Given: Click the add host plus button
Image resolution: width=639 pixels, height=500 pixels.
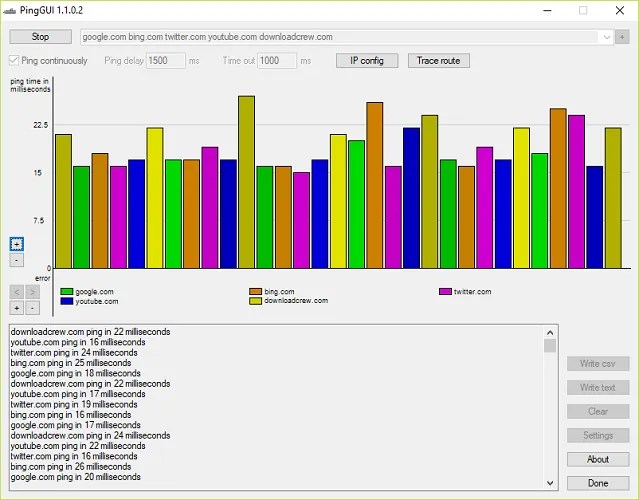Looking at the screenshot, I should [622, 37].
